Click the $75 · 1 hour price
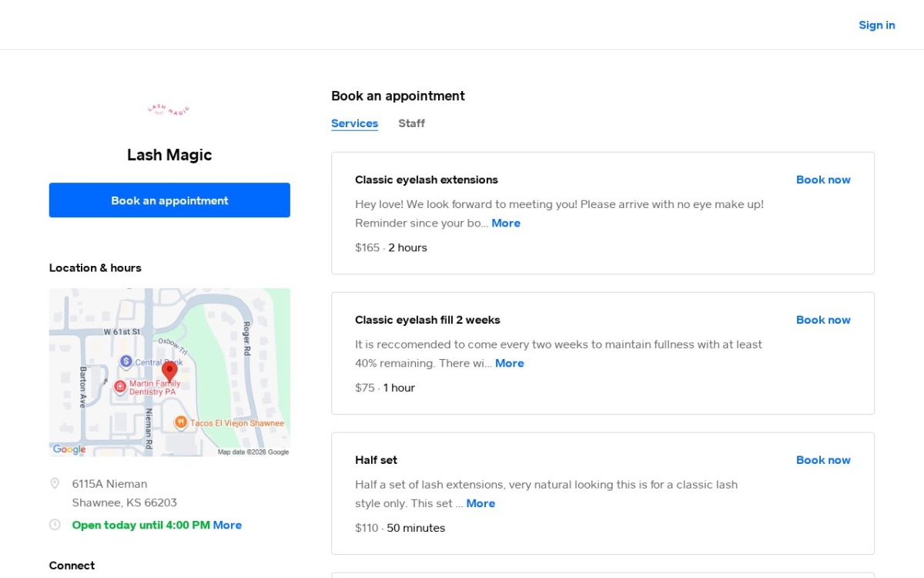The width and height of the screenshot is (924, 578). (385, 388)
